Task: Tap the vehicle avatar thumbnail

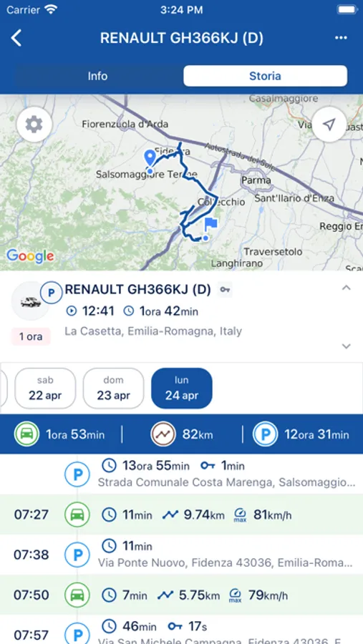Action: point(30,303)
